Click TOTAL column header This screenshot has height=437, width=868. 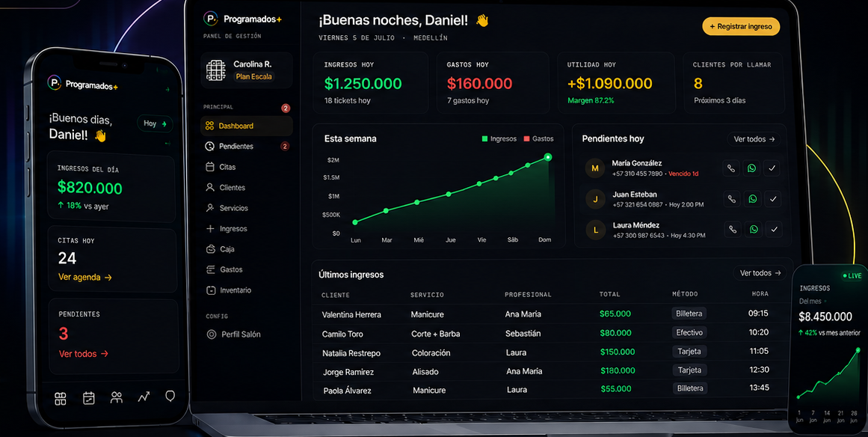point(609,295)
